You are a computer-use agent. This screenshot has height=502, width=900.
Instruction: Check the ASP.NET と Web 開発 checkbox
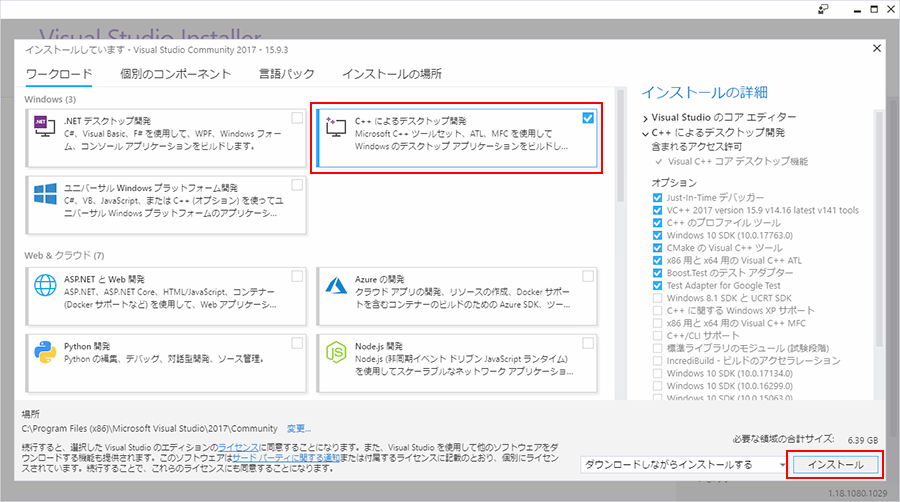(297, 276)
